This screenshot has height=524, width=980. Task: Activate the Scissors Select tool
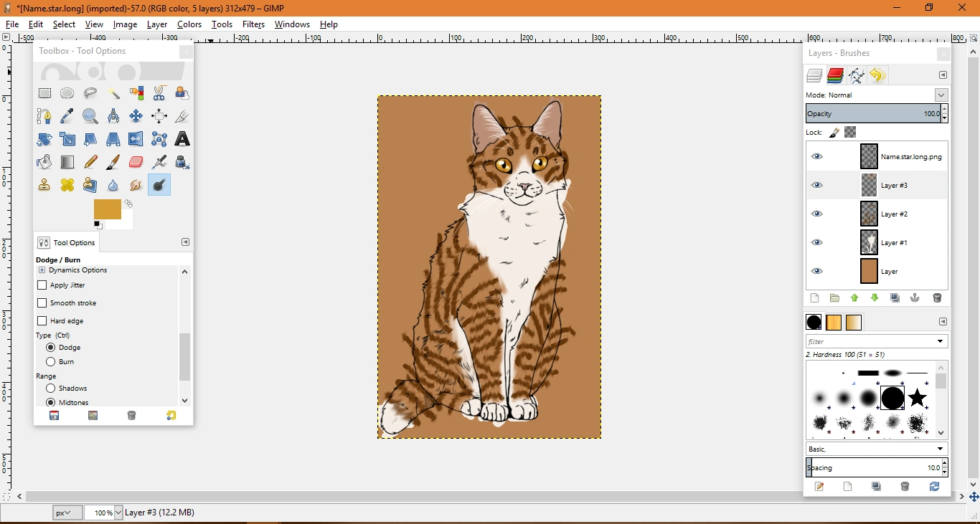pyautogui.click(x=159, y=93)
